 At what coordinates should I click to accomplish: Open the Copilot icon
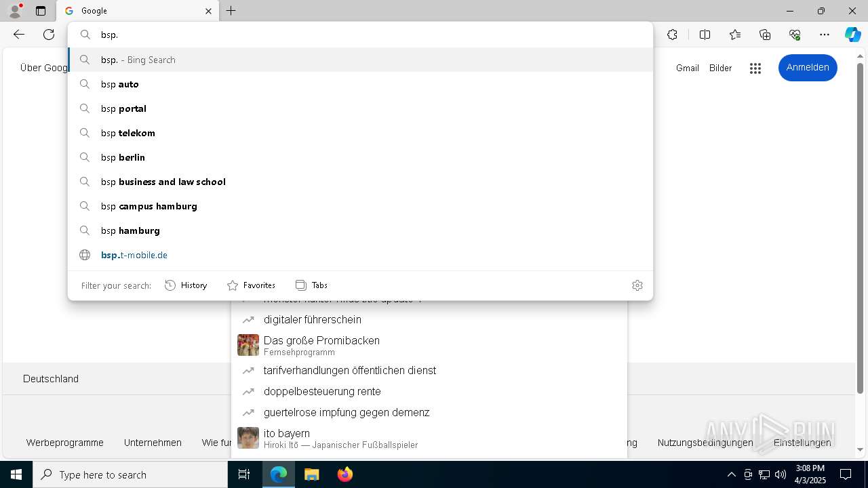click(x=852, y=35)
